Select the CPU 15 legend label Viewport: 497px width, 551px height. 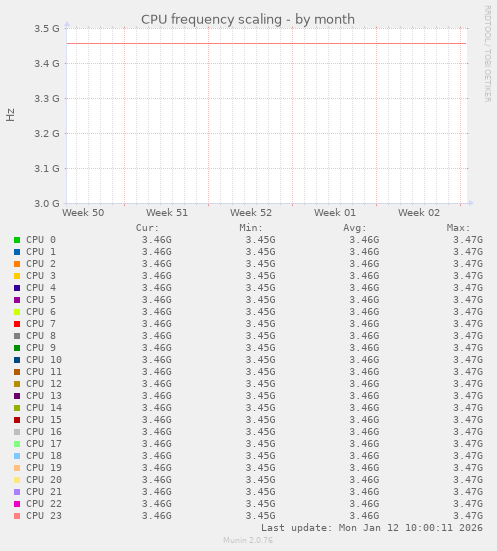44,420
